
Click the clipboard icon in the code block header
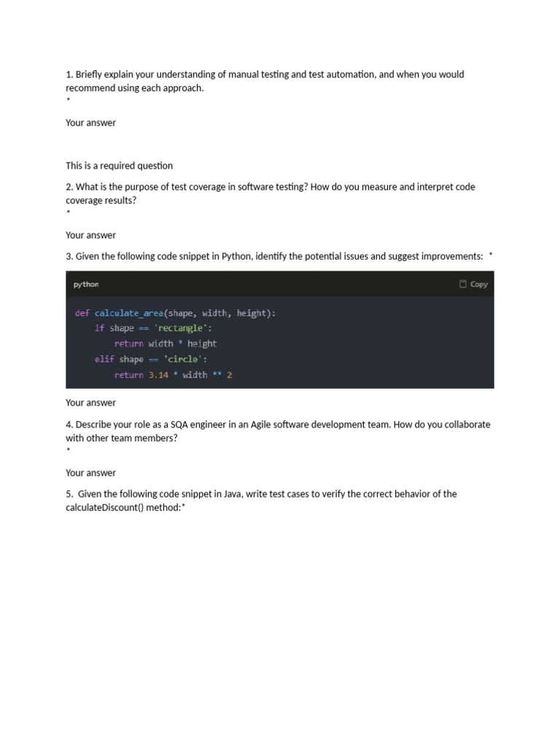[x=463, y=285]
